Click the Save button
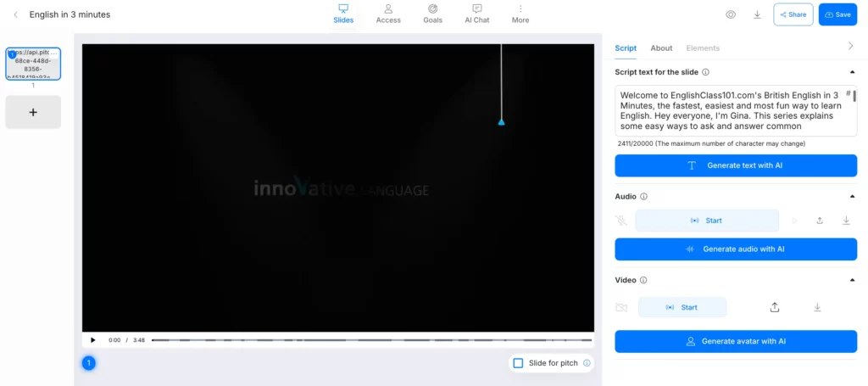 pos(837,14)
